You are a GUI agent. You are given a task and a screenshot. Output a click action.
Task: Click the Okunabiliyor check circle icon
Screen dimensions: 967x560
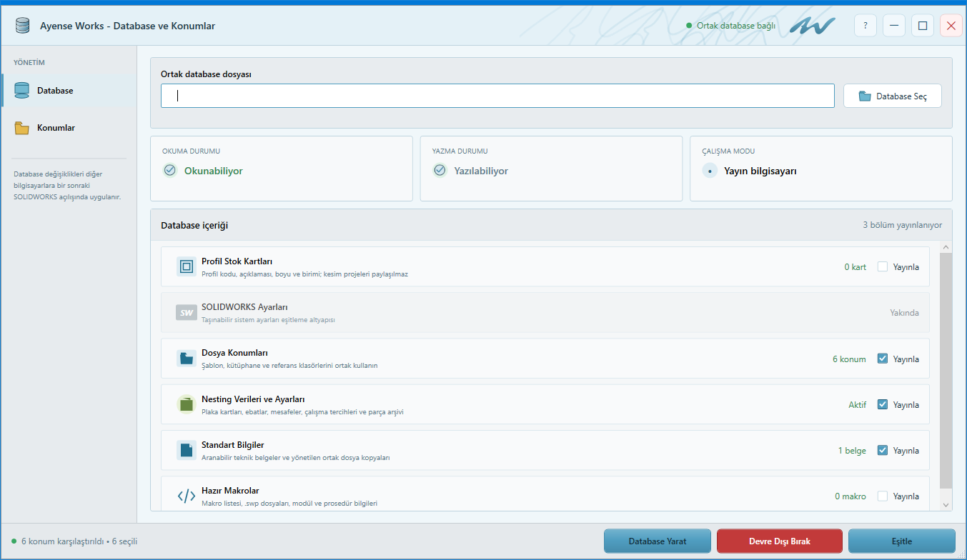click(170, 171)
